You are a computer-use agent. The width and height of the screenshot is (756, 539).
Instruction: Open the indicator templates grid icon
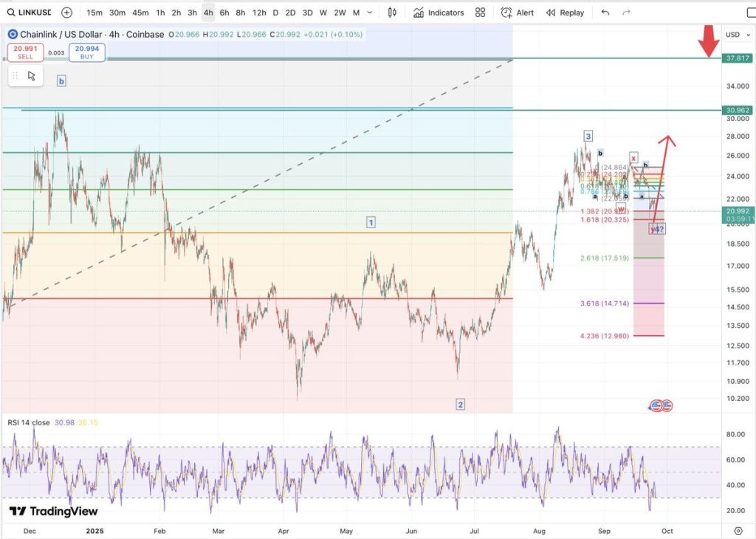(481, 13)
